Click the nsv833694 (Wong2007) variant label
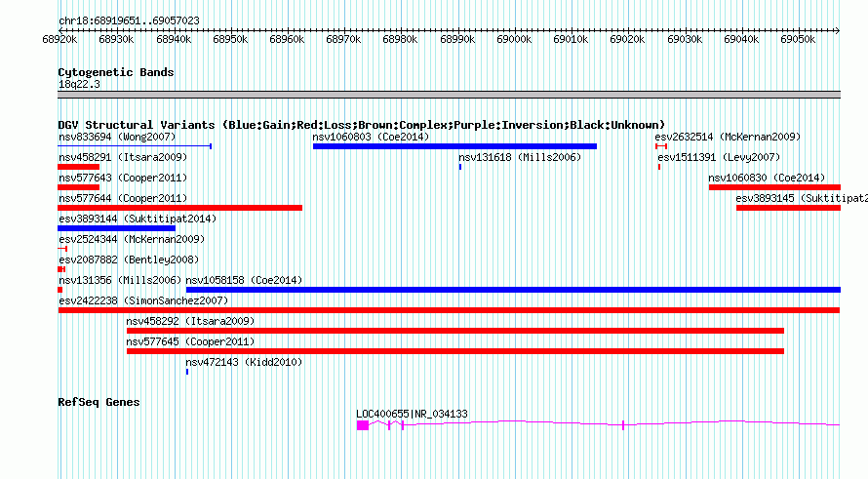Screen dimensions: 868x479 117,137
